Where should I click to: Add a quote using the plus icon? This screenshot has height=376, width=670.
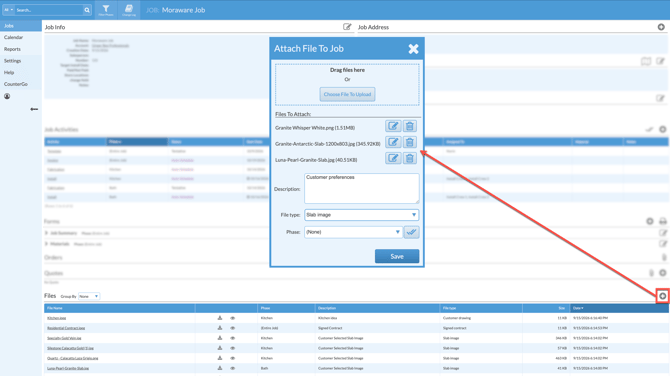tap(662, 273)
